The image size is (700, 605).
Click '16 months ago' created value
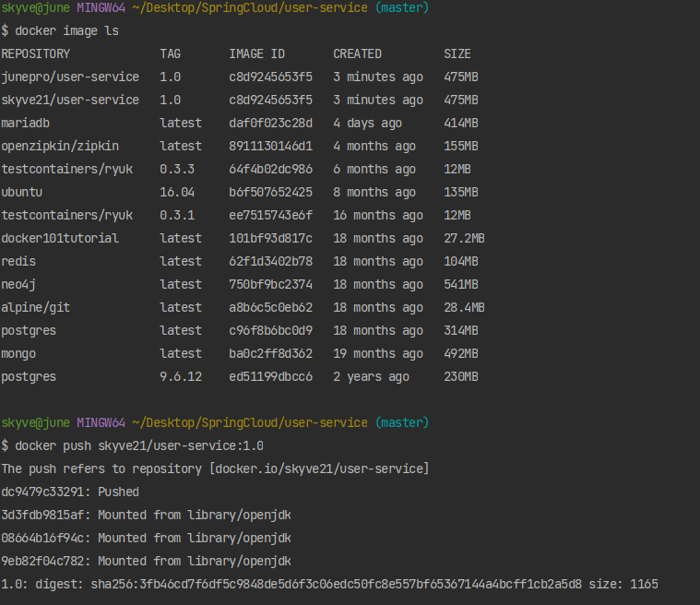tap(378, 216)
